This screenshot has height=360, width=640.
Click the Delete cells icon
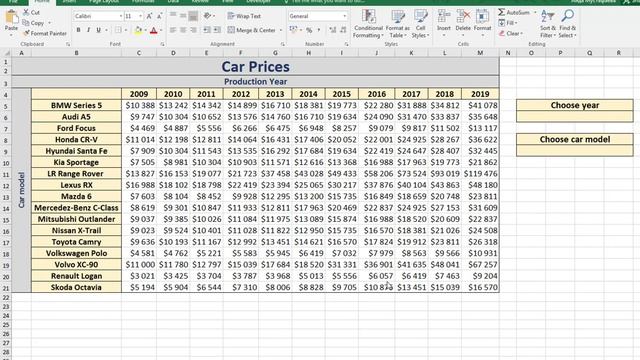coord(463,17)
